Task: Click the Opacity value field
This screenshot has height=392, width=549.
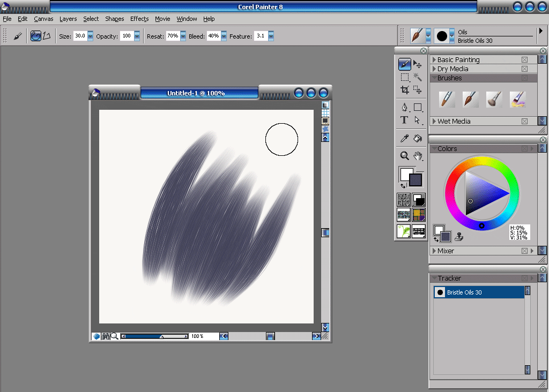Action: pos(127,36)
